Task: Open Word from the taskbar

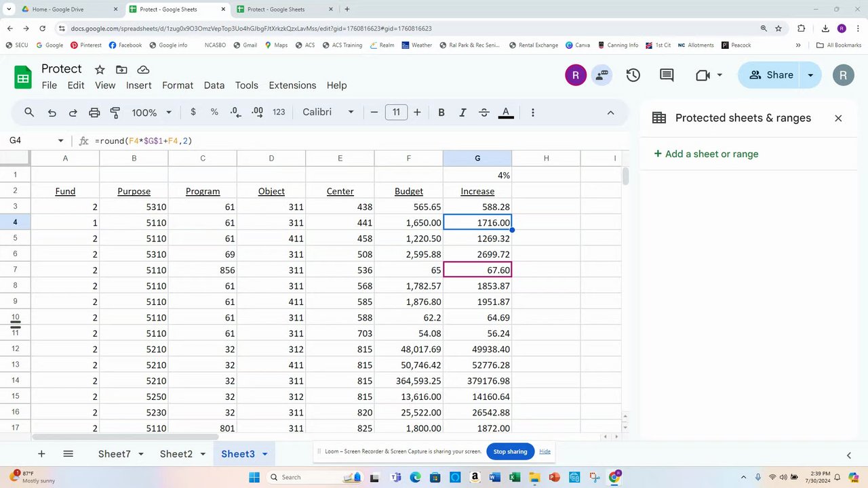Action: click(x=495, y=477)
